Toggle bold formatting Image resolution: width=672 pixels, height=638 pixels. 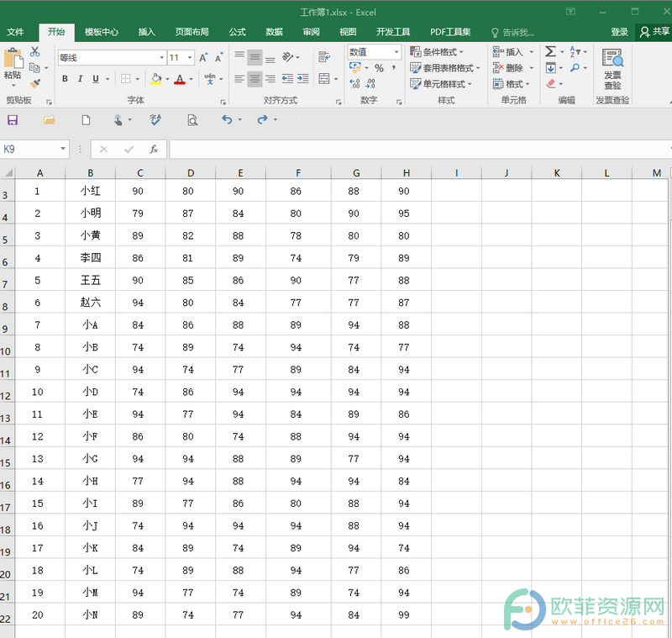point(65,79)
